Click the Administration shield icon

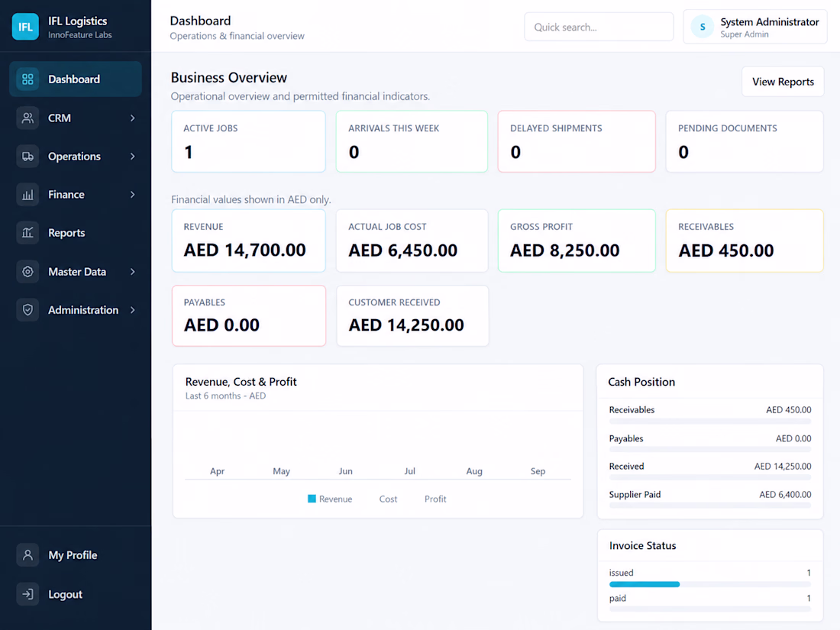(27, 309)
